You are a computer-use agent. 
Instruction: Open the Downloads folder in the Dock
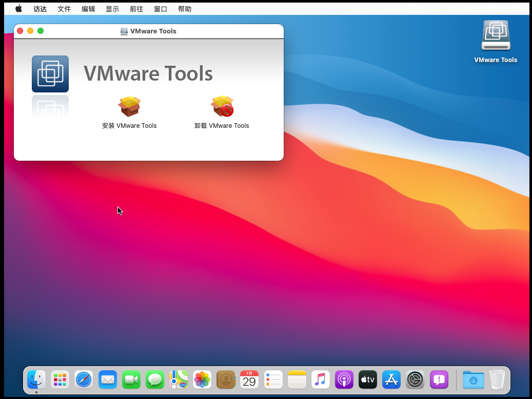(x=474, y=379)
